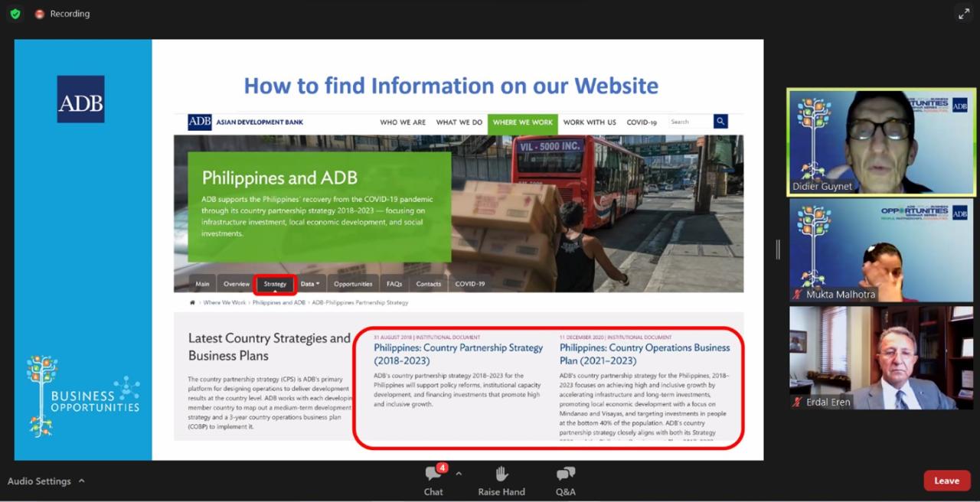This screenshot has height=502, width=980.
Task: Open the Chat panel icon
Action: [x=433, y=474]
